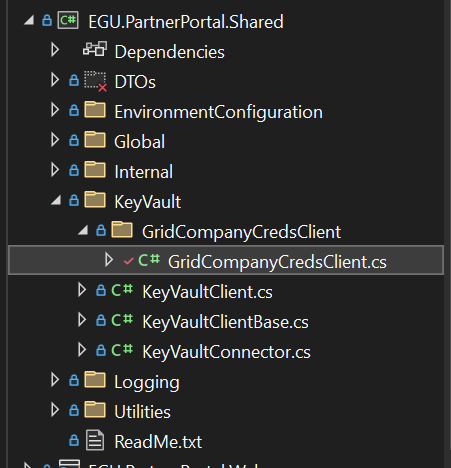This screenshot has width=451, height=468.
Task: Click the red checkmark on GridCompanyCredsClient.cs
Action: [128, 261]
